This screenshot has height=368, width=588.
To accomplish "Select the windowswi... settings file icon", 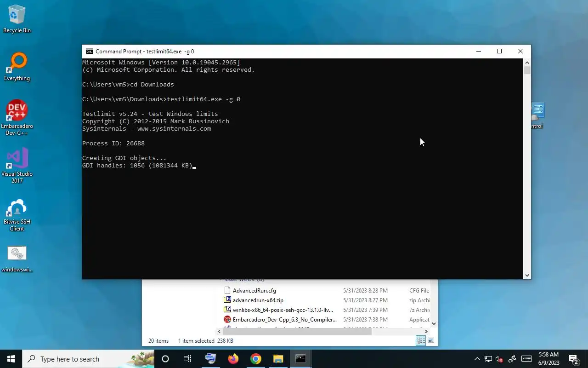I will (x=17, y=259).
